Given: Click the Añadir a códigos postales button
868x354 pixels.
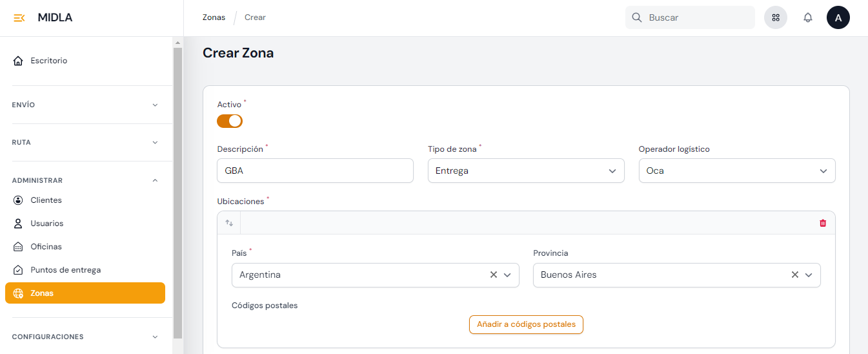Looking at the screenshot, I should 526,324.
